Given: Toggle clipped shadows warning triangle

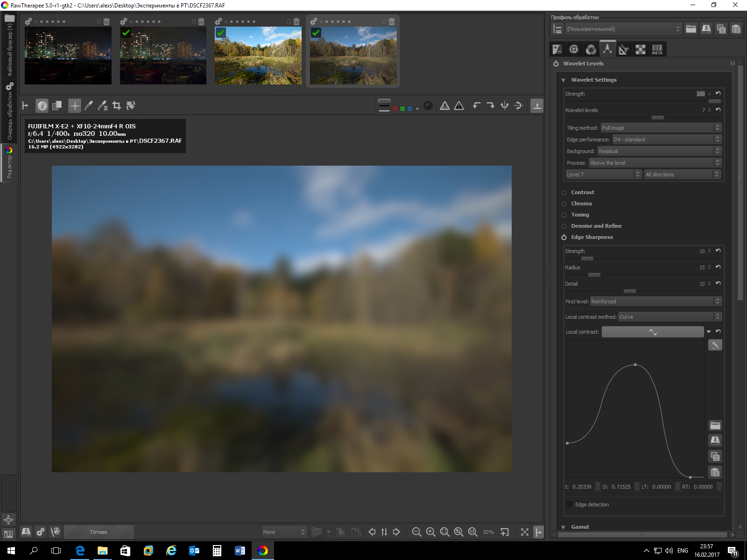Looking at the screenshot, I should [x=445, y=106].
